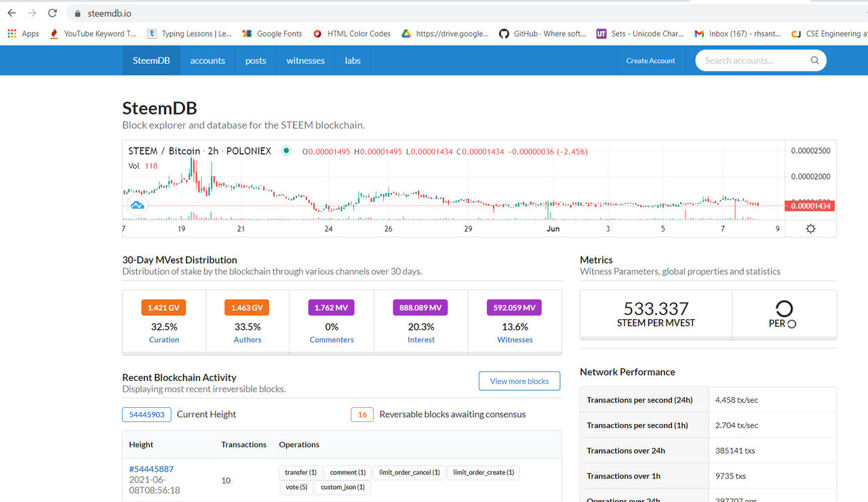Open Gmail Inbox (167) bookmark
868x502 pixels.
pos(738,33)
